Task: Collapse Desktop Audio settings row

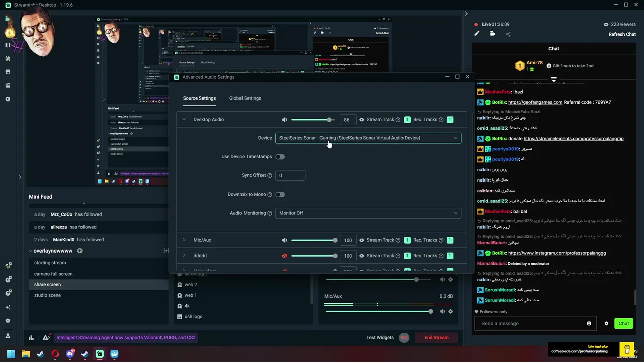Action: (184, 120)
